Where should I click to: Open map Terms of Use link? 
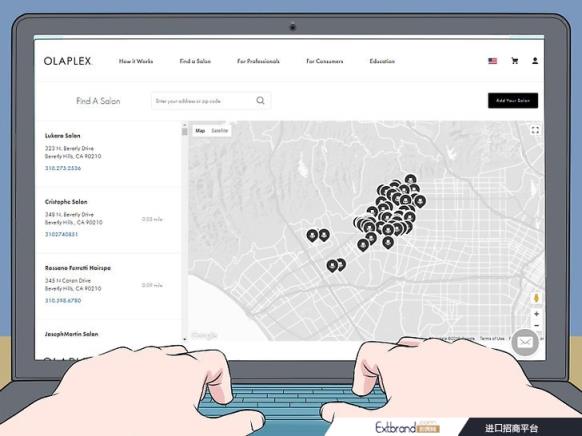tap(492, 338)
